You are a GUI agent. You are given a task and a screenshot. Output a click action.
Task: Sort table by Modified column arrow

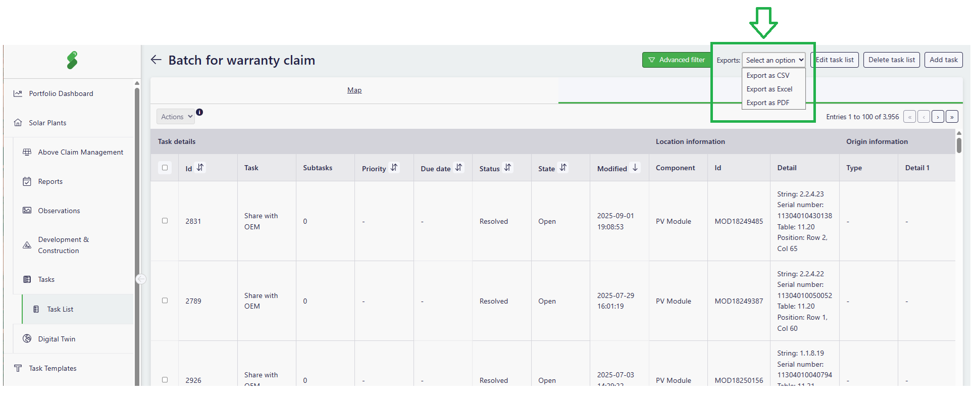(635, 167)
